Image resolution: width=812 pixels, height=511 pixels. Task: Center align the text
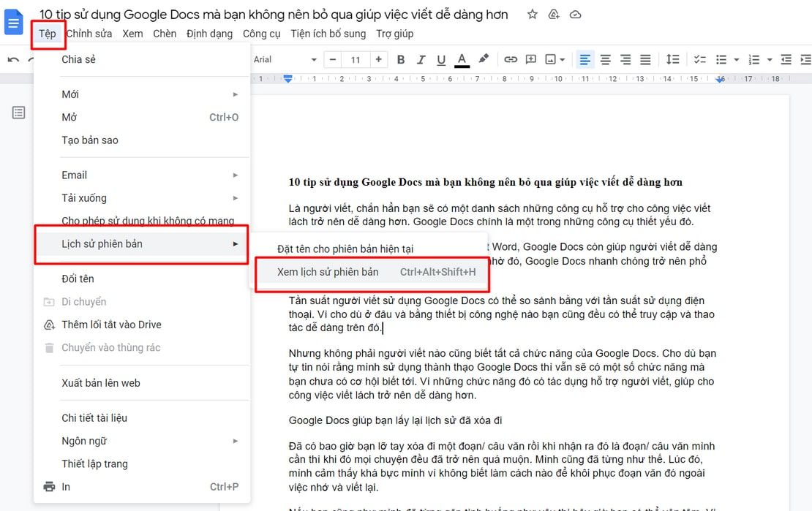pyautogui.click(x=605, y=59)
